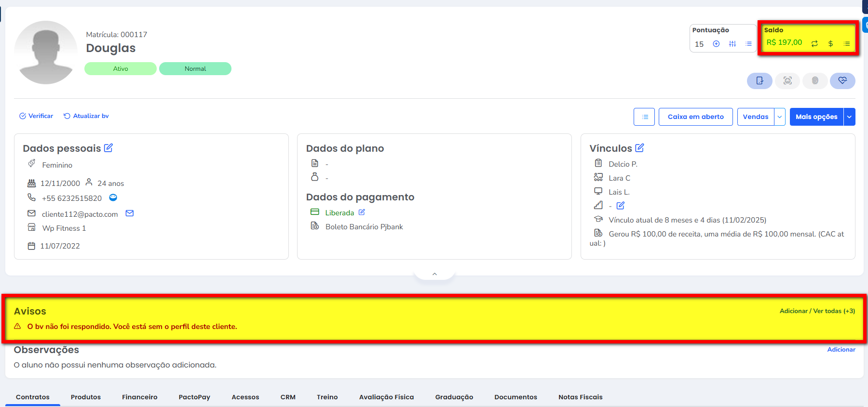This screenshot has height=407, width=868.
Task: Collapse the client details panel chevron
Action: click(x=434, y=274)
